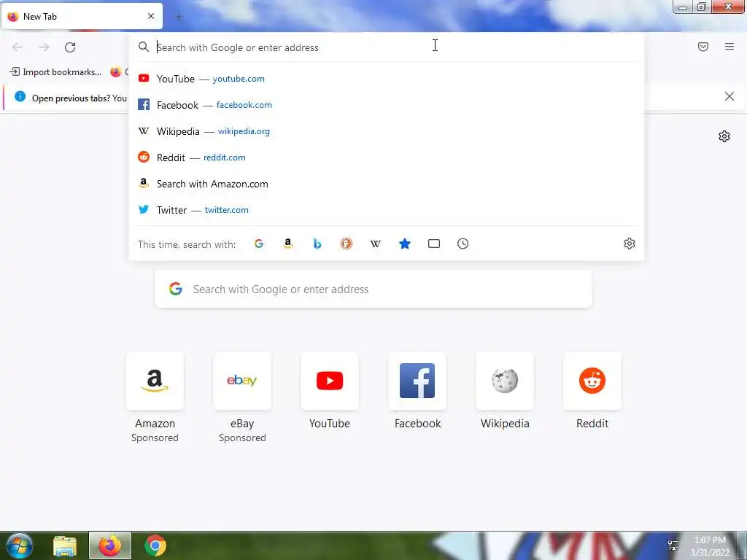The height and width of the screenshot is (560, 747).
Task: Choose Twitter suggestion twitter.com
Action: point(386,210)
